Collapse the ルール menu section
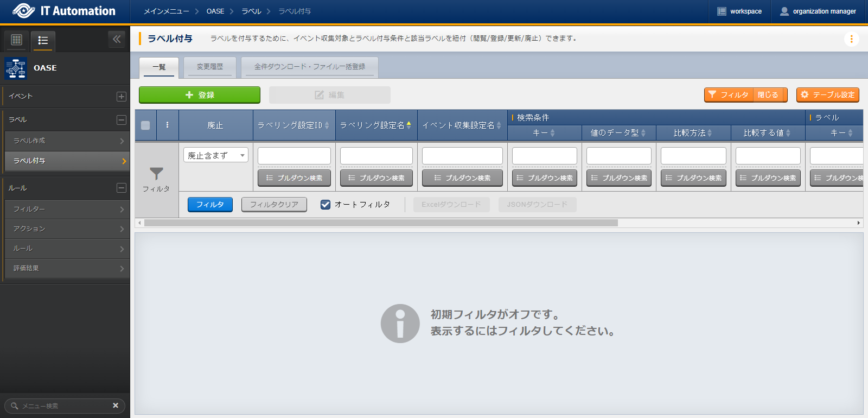Viewport: 868px width, 418px height. tap(122, 188)
